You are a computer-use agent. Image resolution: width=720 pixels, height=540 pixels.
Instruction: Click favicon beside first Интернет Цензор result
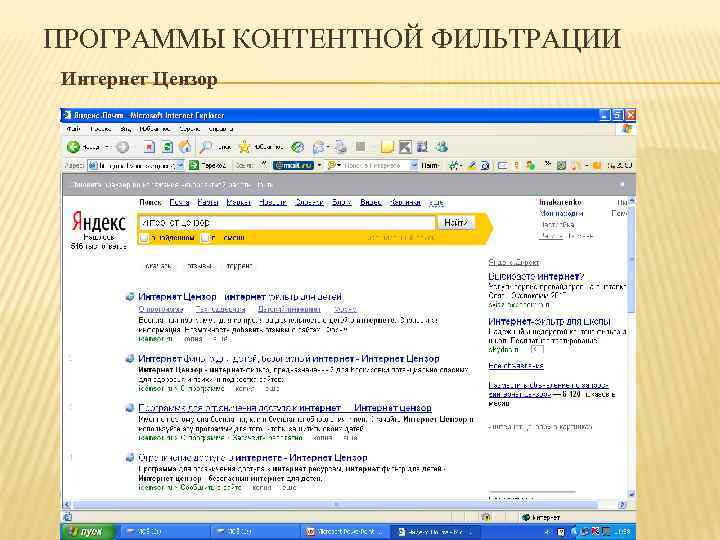click(x=130, y=297)
